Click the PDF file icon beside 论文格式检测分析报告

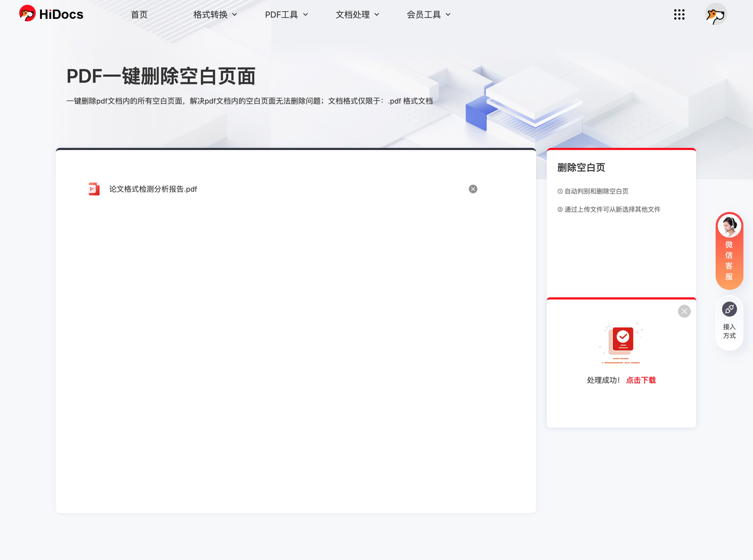pos(94,189)
